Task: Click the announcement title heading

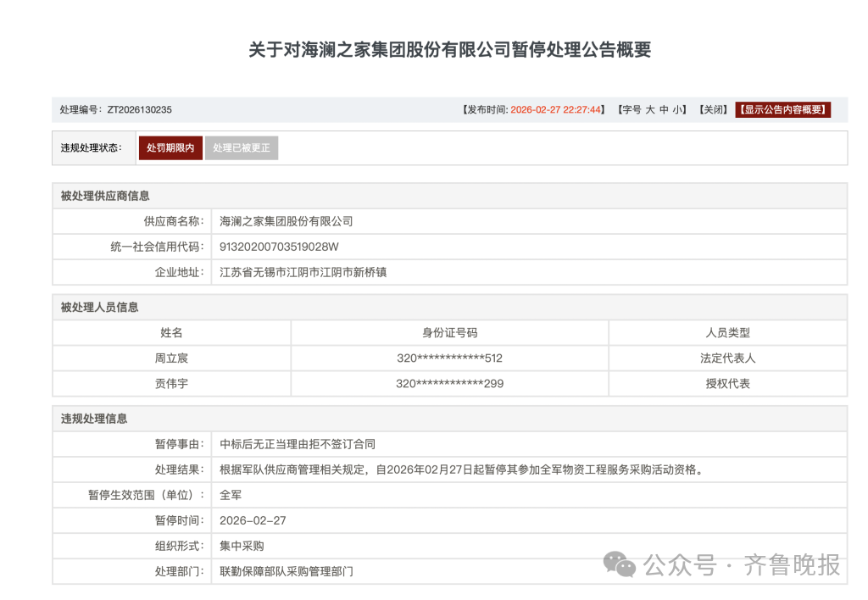Action: coord(449,49)
